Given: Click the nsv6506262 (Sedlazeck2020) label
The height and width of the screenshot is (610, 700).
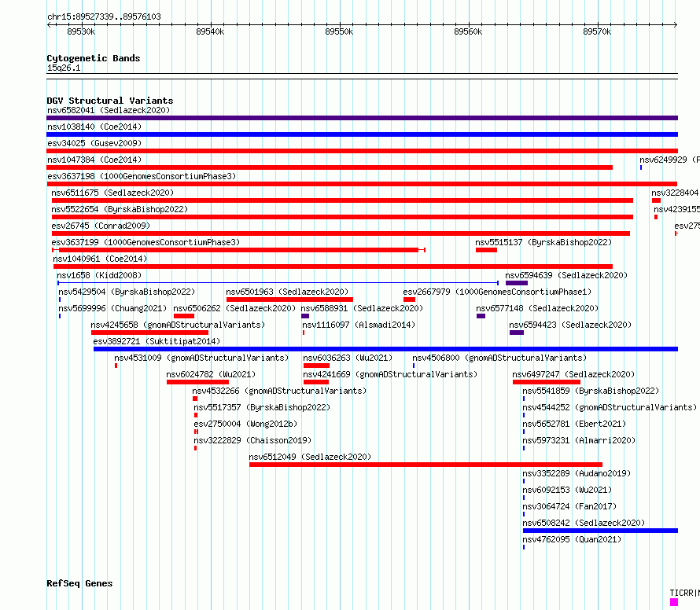Looking at the screenshot, I should pos(234,308).
